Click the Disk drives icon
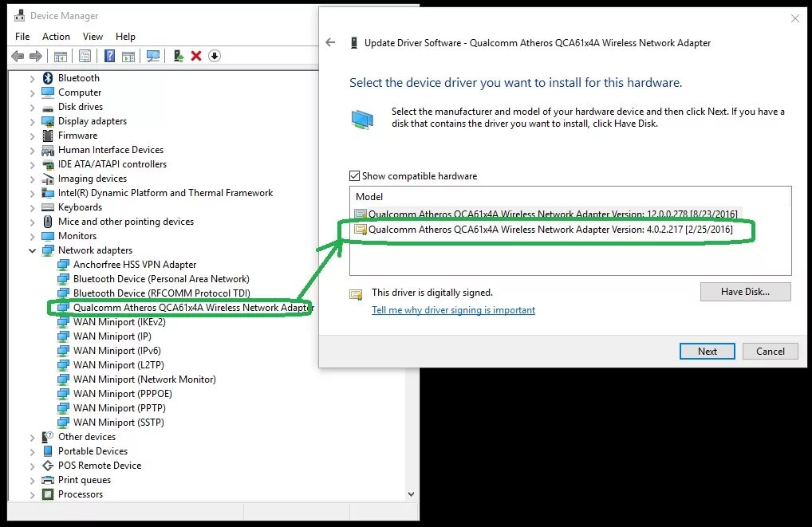Screen dimensions: 812x527 pyautogui.click(x=48, y=107)
